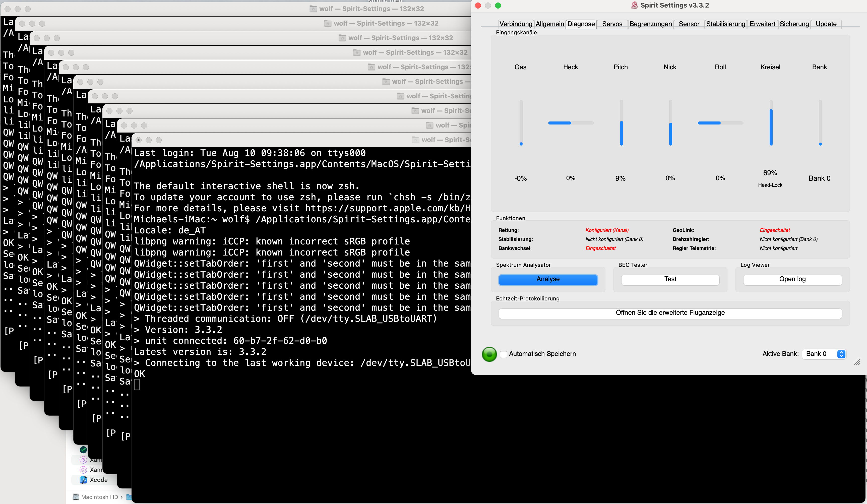This screenshot has width=867, height=504.
Task: Open the erweiterte Fluganzeige button
Action: click(670, 313)
